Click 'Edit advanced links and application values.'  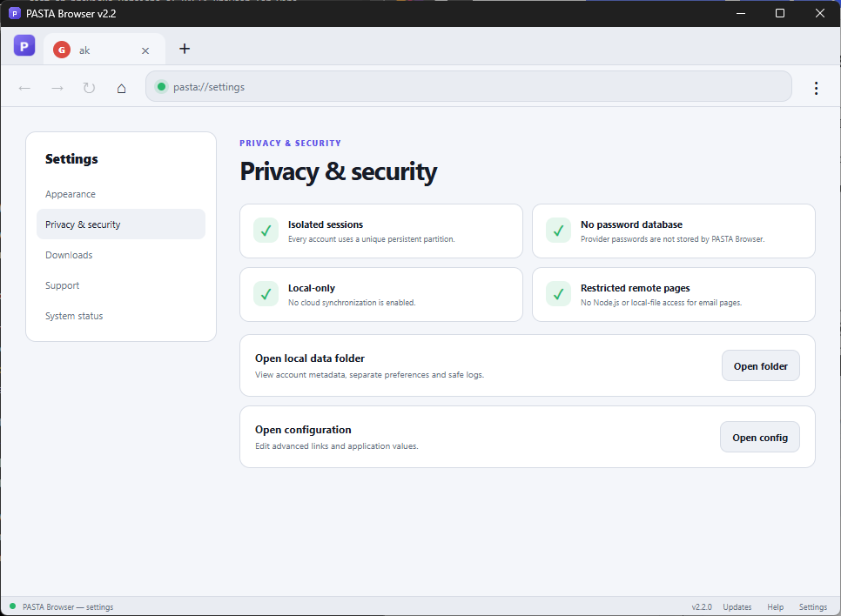click(336, 446)
